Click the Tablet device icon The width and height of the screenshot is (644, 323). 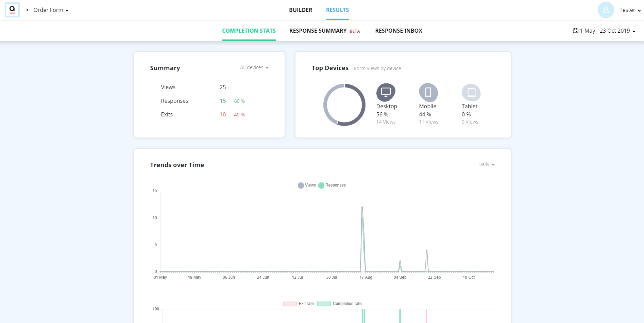click(x=471, y=92)
